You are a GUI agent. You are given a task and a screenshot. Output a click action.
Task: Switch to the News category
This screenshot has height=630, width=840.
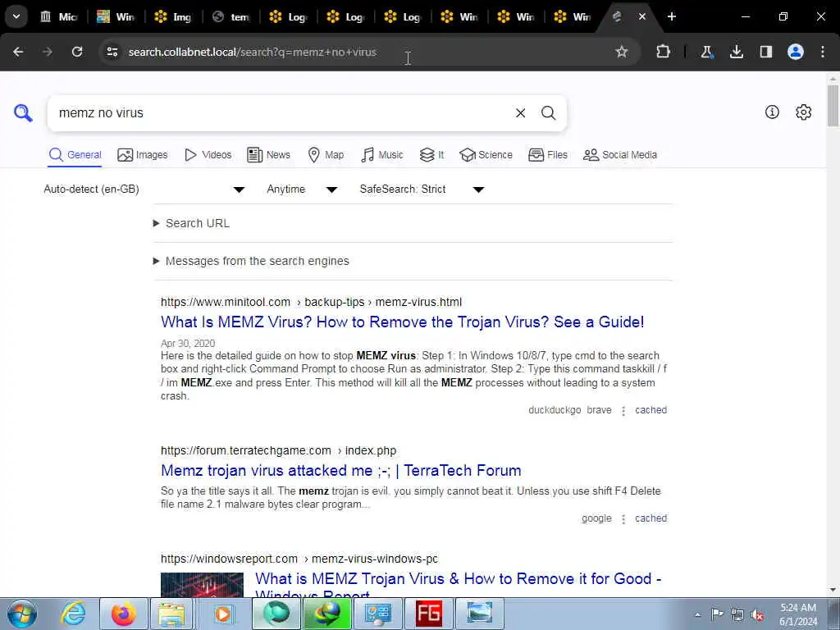click(x=268, y=155)
